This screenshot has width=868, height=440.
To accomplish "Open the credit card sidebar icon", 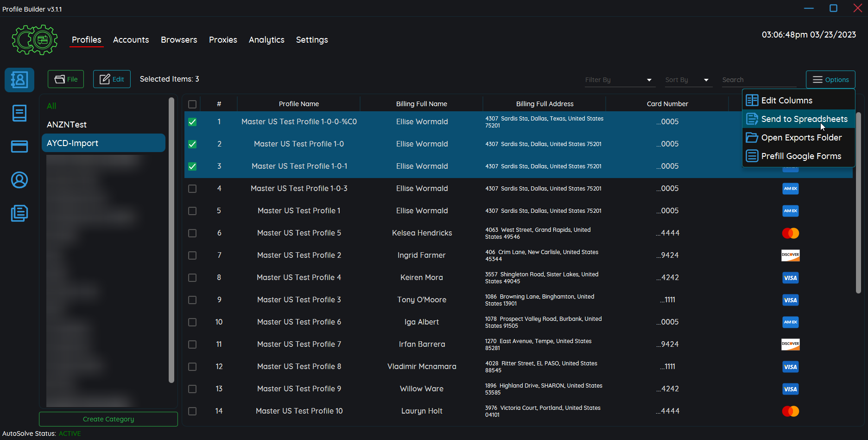I will pos(19,147).
